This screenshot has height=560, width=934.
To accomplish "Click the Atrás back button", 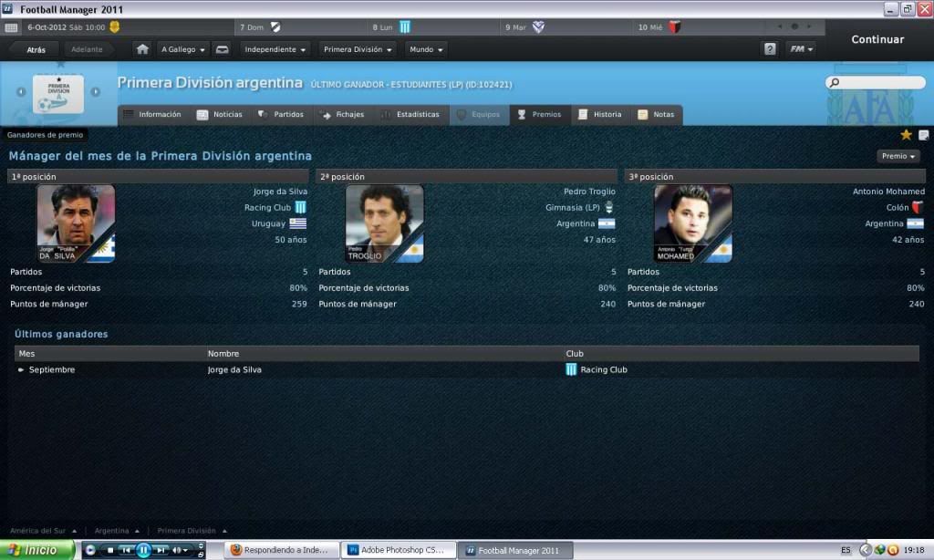I will [x=36, y=49].
